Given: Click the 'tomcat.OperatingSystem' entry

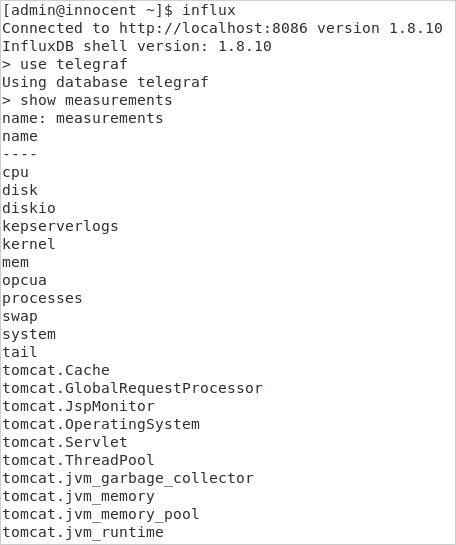Looking at the screenshot, I should 101,424.
